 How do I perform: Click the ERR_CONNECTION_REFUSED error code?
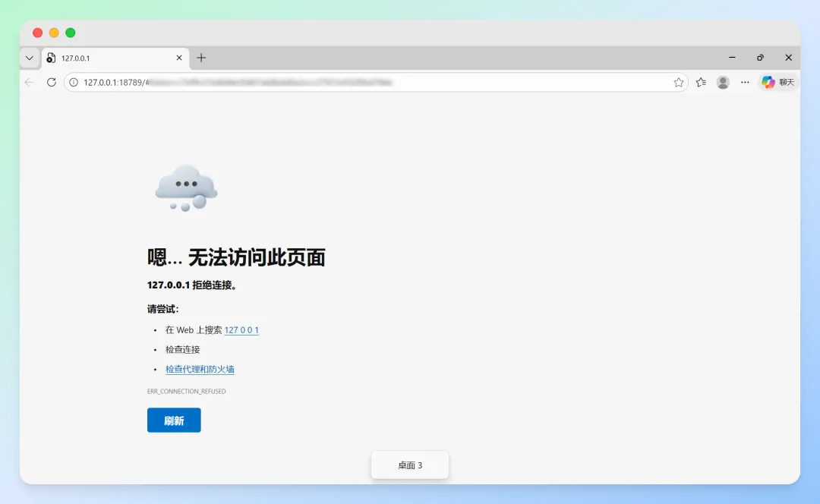tap(187, 391)
